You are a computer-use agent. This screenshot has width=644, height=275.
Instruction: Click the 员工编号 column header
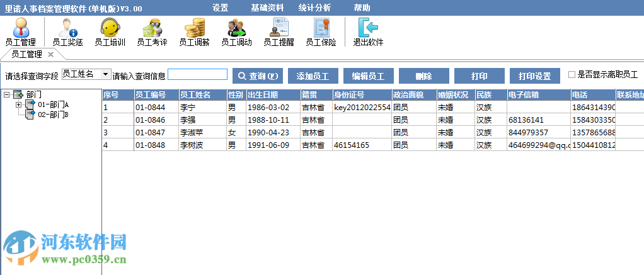[x=156, y=95]
